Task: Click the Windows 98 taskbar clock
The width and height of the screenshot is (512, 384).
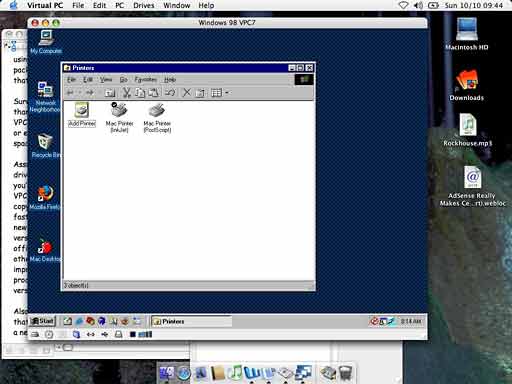Action: point(411,321)
